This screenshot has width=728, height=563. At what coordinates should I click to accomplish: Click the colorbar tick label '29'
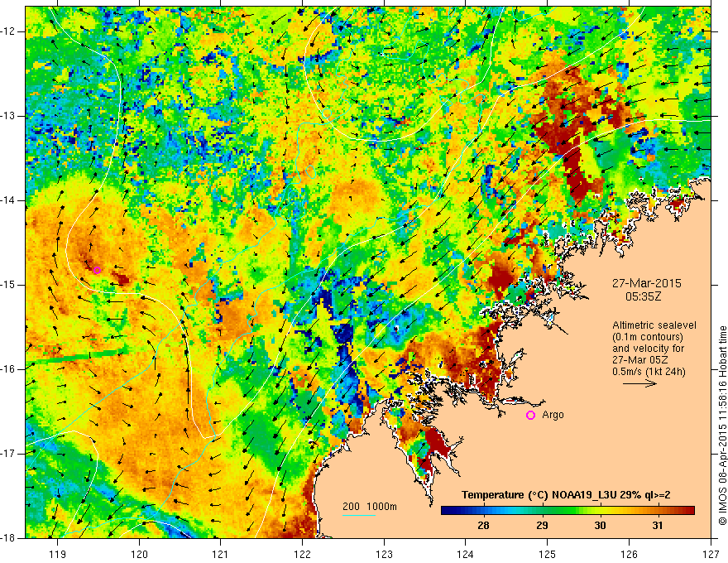point(542,526)
